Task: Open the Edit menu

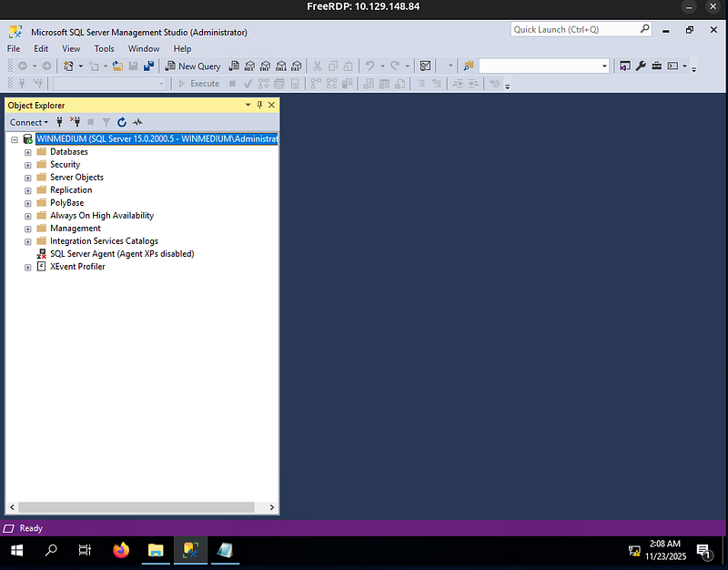Action: (41, 49)
